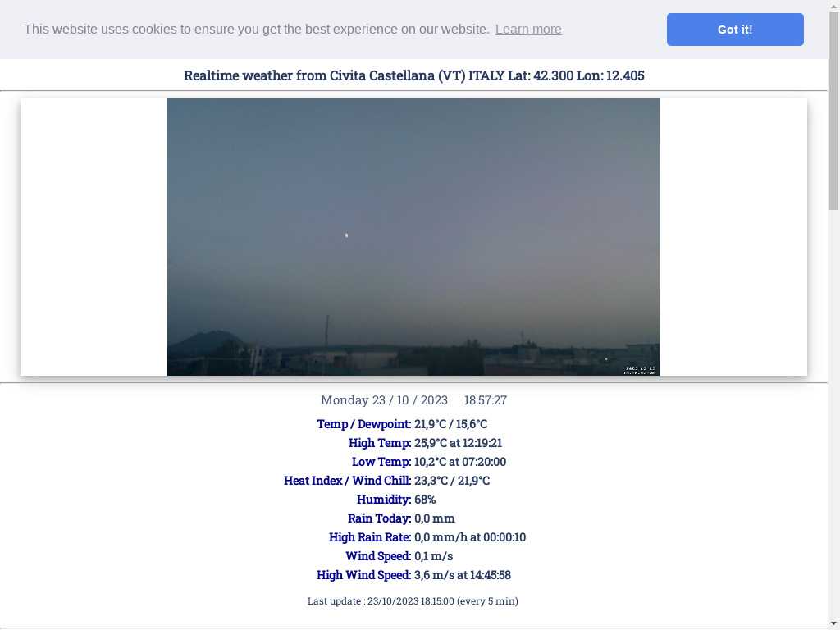Dismiss the cookie notice with Got it!

point(735,30)
